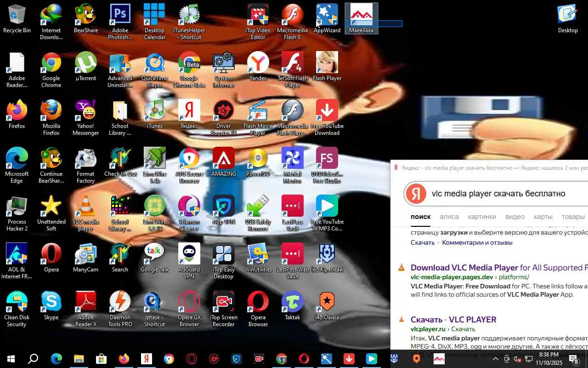The image size is (588, 368).
Task: Switch to the 'видео' tab
Action: 515,217
